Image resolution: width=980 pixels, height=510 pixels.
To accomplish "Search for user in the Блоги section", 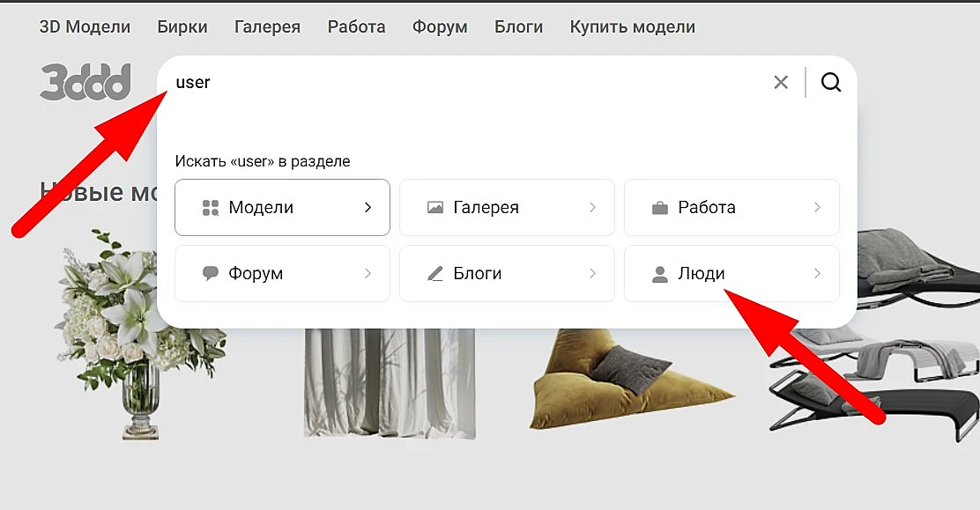I will [x=507, y=273].
